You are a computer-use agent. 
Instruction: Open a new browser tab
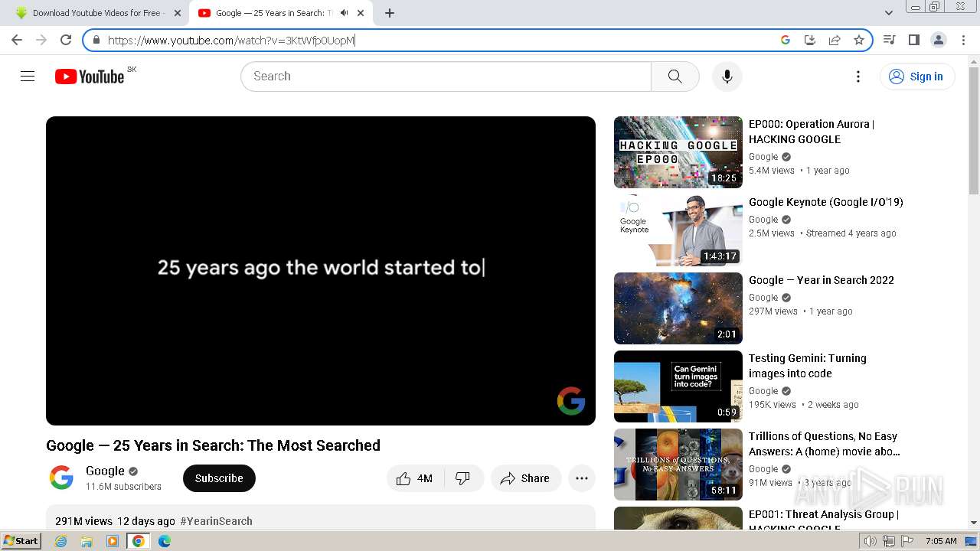pos(390,13)
